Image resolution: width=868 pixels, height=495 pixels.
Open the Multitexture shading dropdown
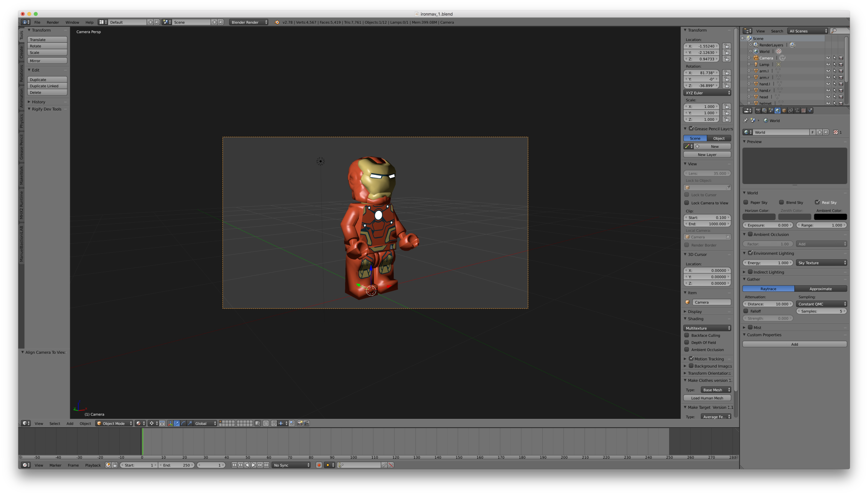(x=707, y=328)
